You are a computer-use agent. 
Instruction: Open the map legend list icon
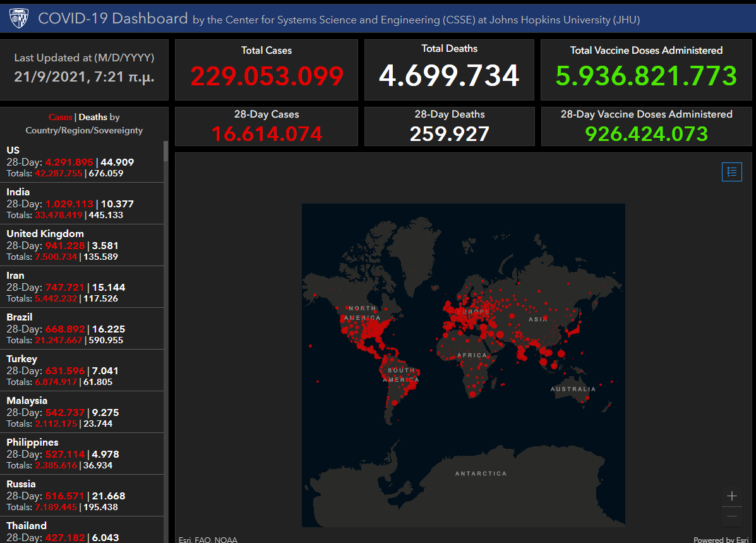coord(732,171)
